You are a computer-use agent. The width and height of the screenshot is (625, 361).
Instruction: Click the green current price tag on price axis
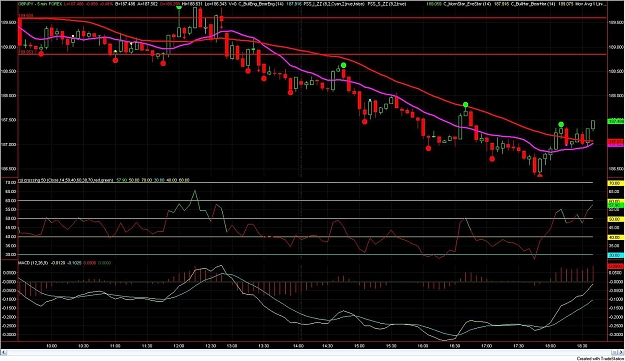[x=616, y=121]
